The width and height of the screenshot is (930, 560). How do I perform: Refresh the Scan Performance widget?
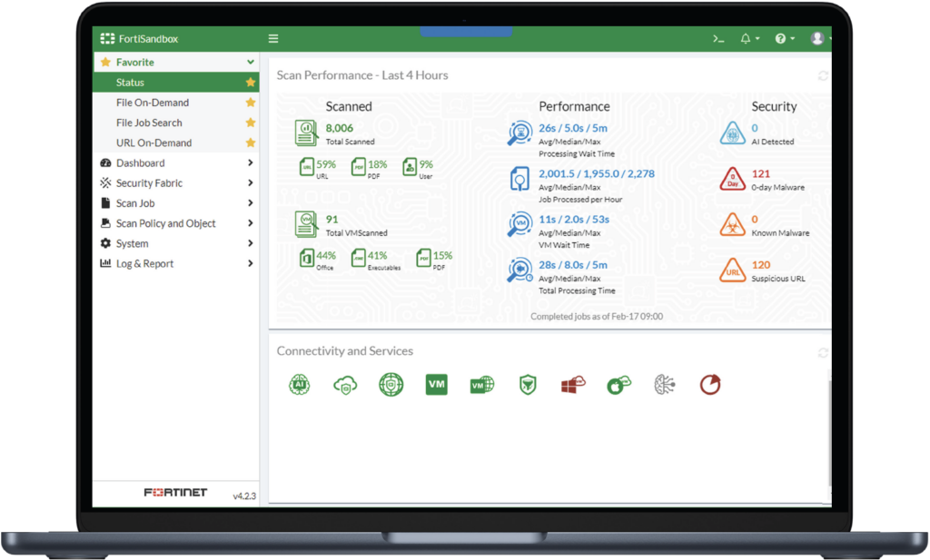[x=823, y=76]
